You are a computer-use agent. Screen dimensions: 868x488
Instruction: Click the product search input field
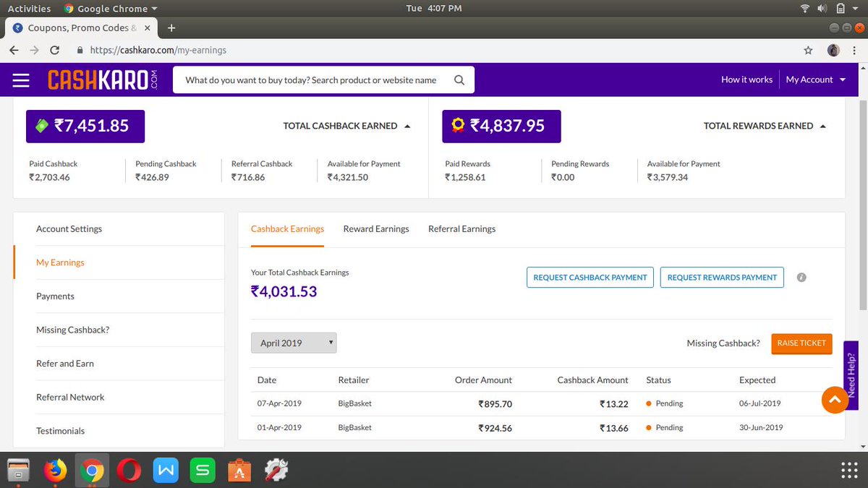coord(311,80)
